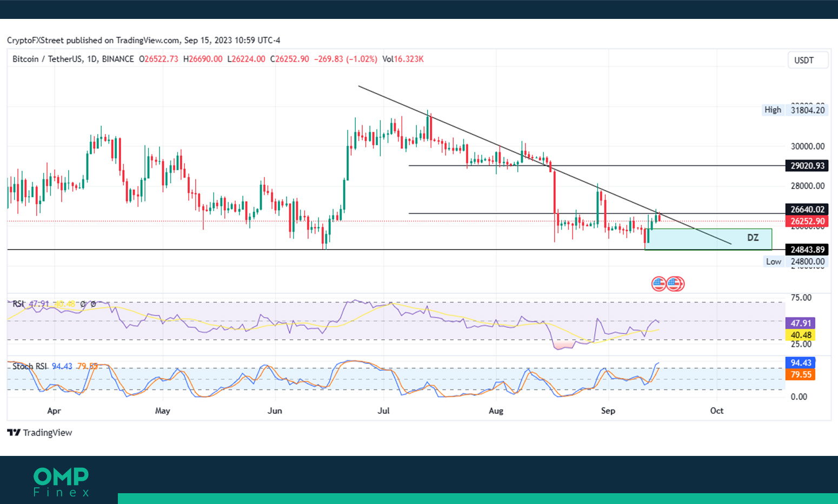838x504 pixels.
Task: Click the RSI indicator title
Action: [18, 304]
